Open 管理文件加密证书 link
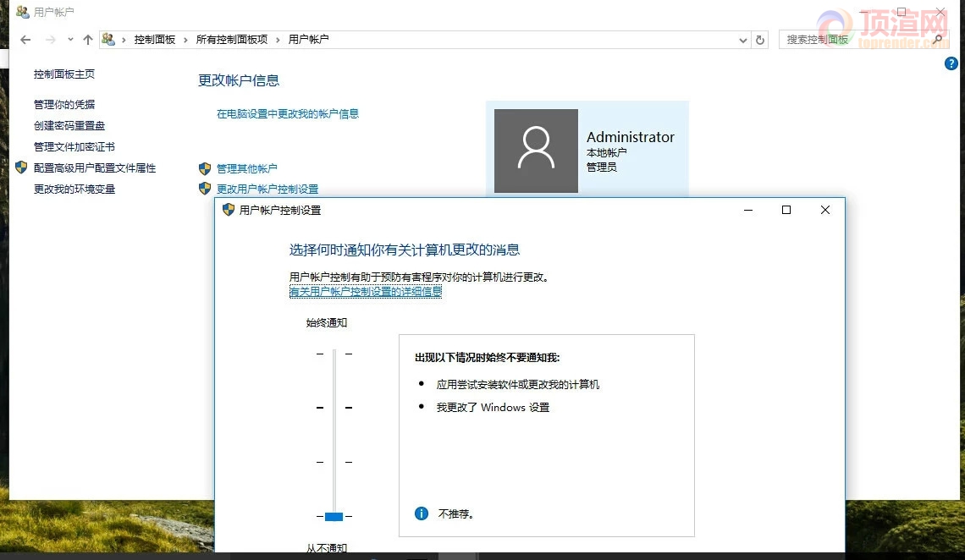 74,147
